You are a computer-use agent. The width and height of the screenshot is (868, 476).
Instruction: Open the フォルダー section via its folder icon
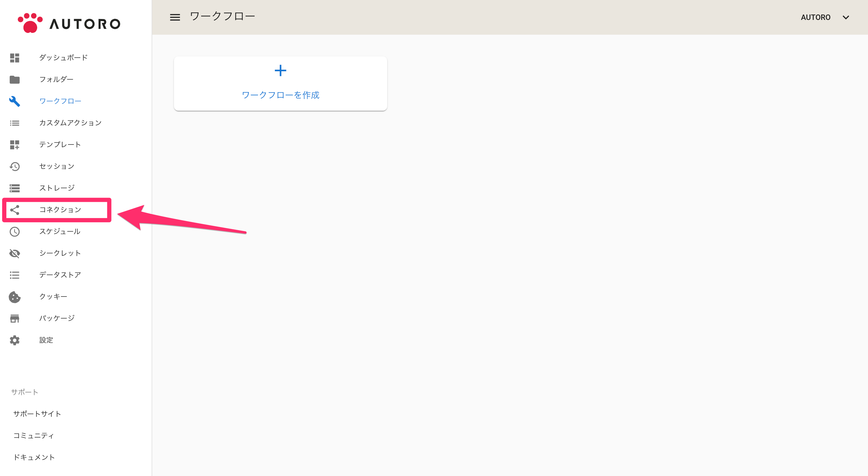pyautogui.click(x=14, y=79)
